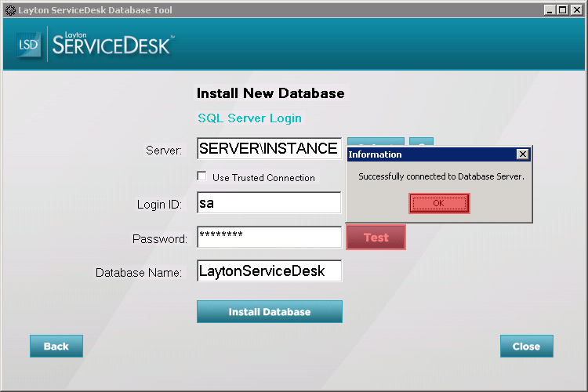Click the Login ID: label

click(159, 205)
